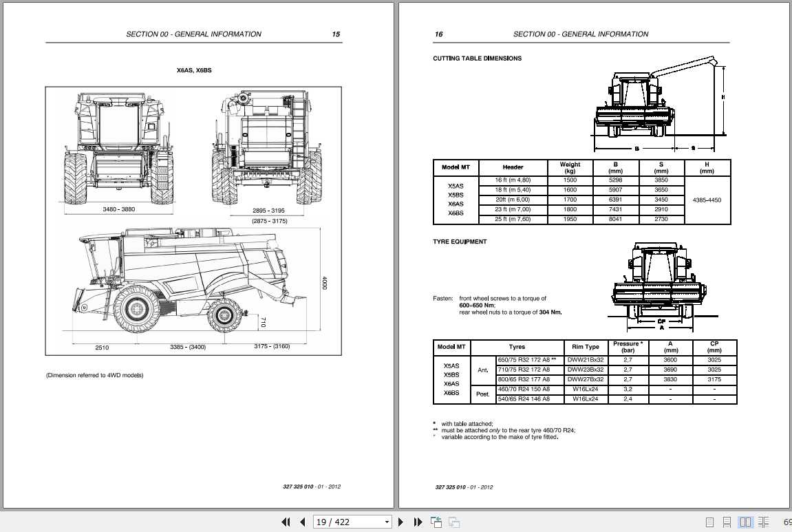
Task: Switch to two-page continuous scrolling view
Action: click(x=764, y=522)
